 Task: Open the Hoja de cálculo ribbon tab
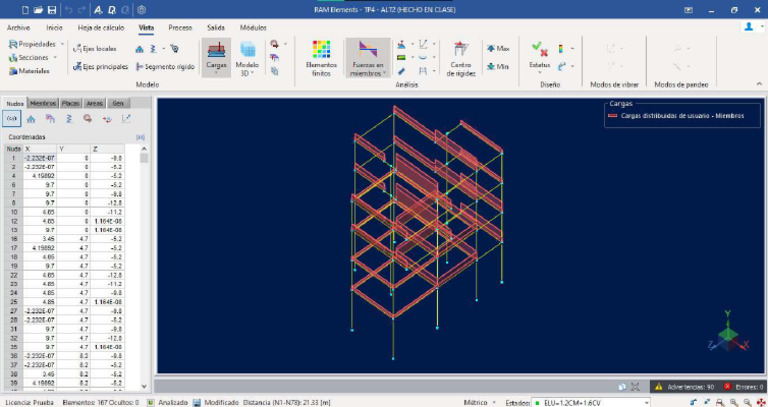[x=101, y=28]
